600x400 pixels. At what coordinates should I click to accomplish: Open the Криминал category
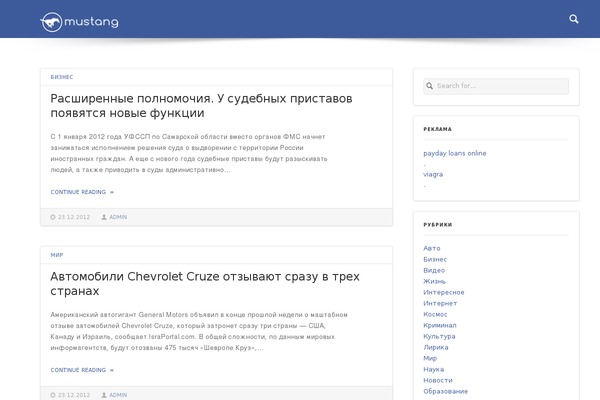440,325
